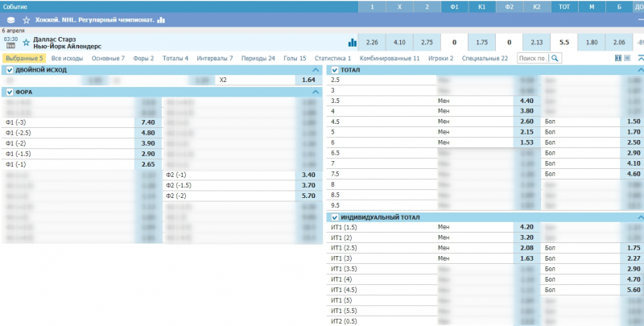Switch to single-column layout view
Screen dimensions: 644x326
click(x=627, y=59)
